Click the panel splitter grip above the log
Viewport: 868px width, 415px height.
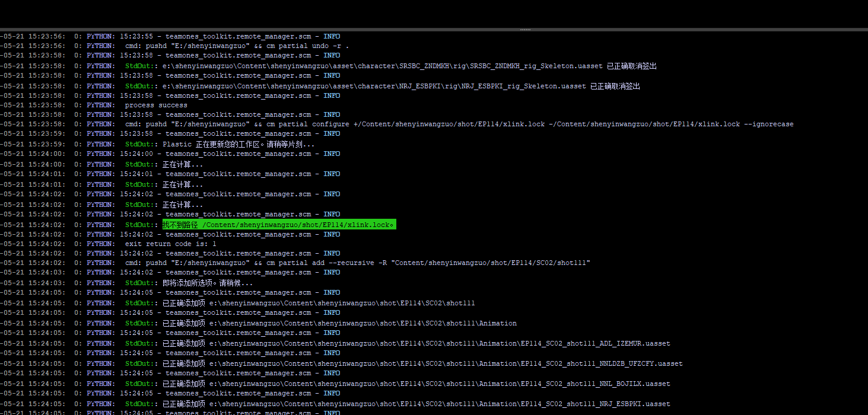(x=525, y=29)
